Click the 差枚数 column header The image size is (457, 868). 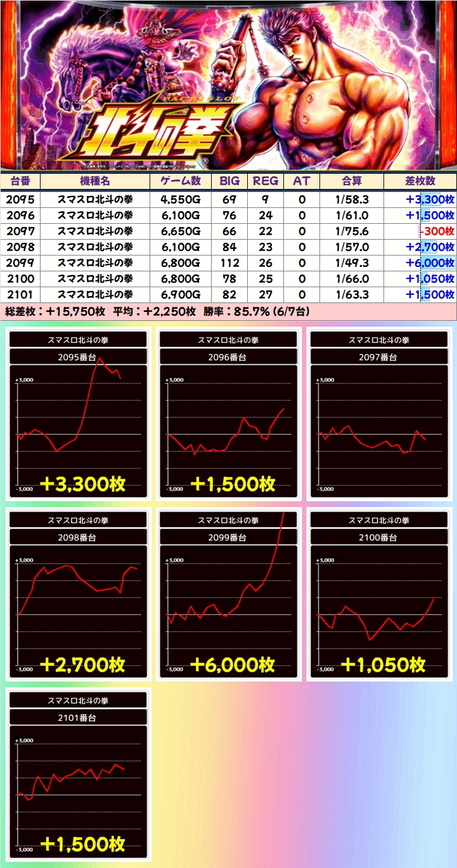(420, 181)
